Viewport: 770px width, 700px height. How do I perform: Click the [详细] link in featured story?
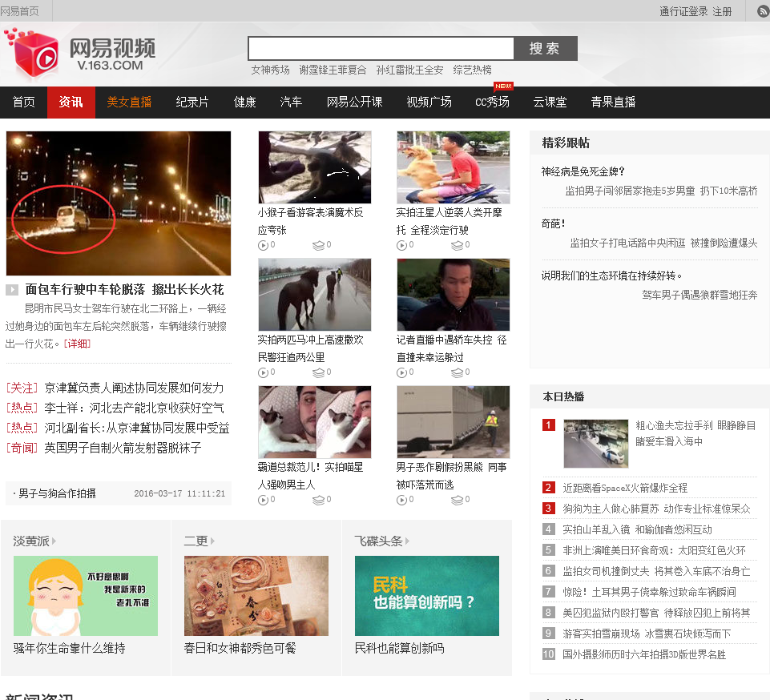pos(78,344)
